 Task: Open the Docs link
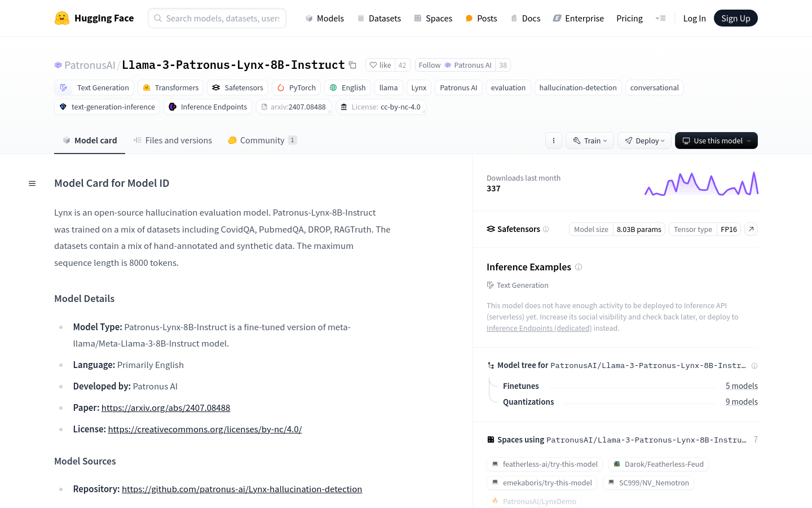tap(525, 18)
